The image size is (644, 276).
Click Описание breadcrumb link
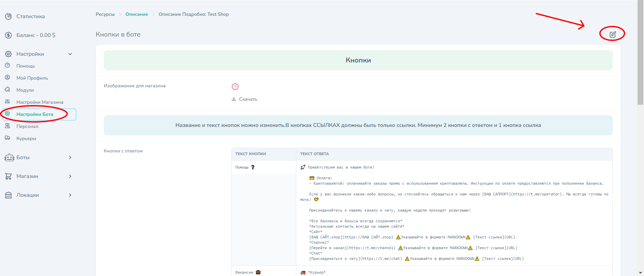[137, 14]
